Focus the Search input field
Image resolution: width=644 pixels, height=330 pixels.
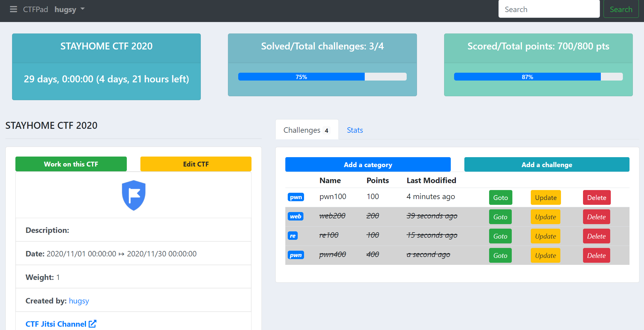pos(549,9)
